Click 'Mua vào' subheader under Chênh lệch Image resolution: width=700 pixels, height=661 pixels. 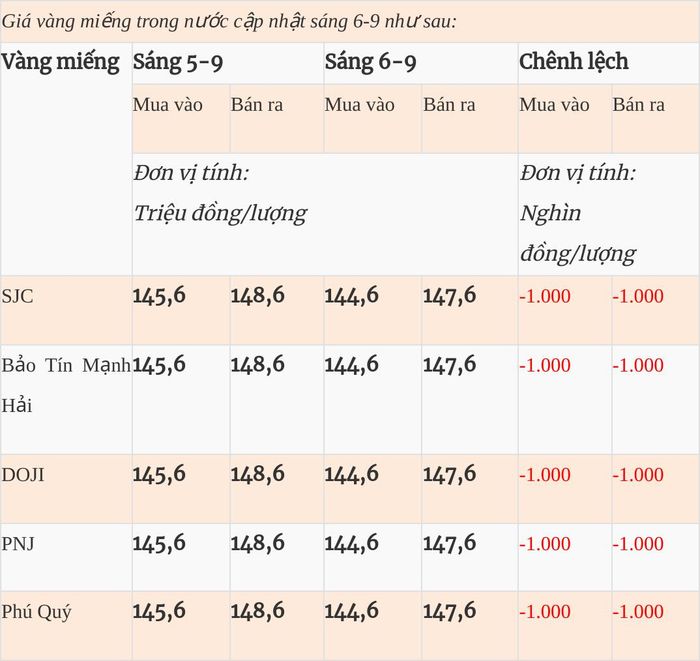[554, 105]
